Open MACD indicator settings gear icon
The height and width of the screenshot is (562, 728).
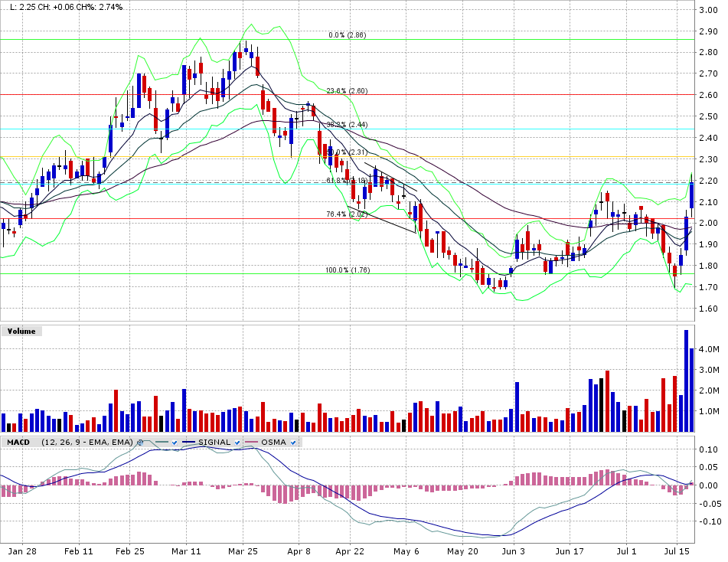pos(139,443)
